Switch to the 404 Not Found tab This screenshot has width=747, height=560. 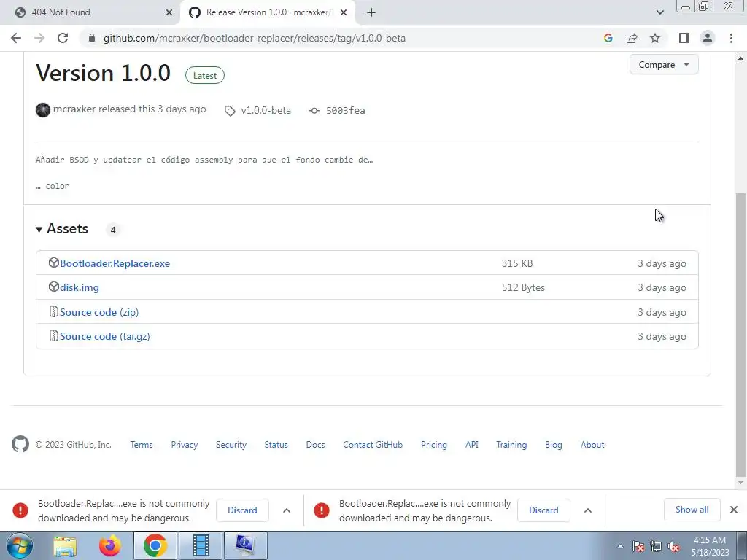90,12
